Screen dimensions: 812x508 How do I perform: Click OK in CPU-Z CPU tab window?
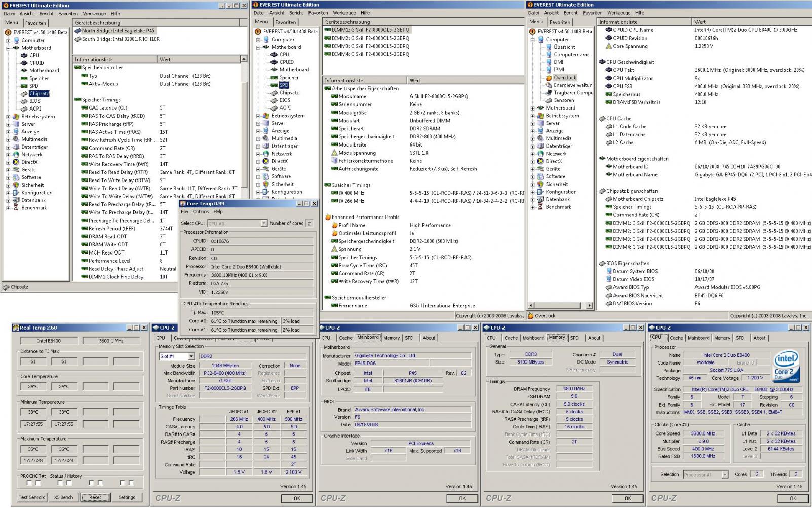pyautogui.click(x=793, y=498)
